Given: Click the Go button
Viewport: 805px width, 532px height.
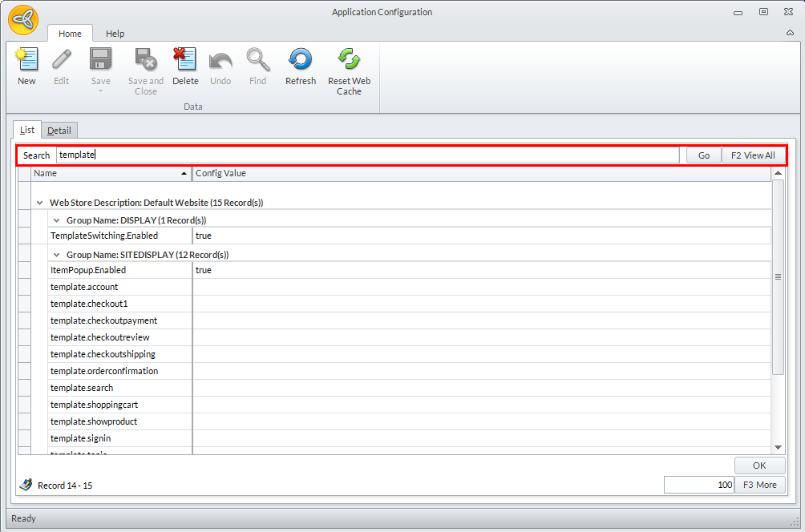Looking at the screenshot, I should coord(704,155).
